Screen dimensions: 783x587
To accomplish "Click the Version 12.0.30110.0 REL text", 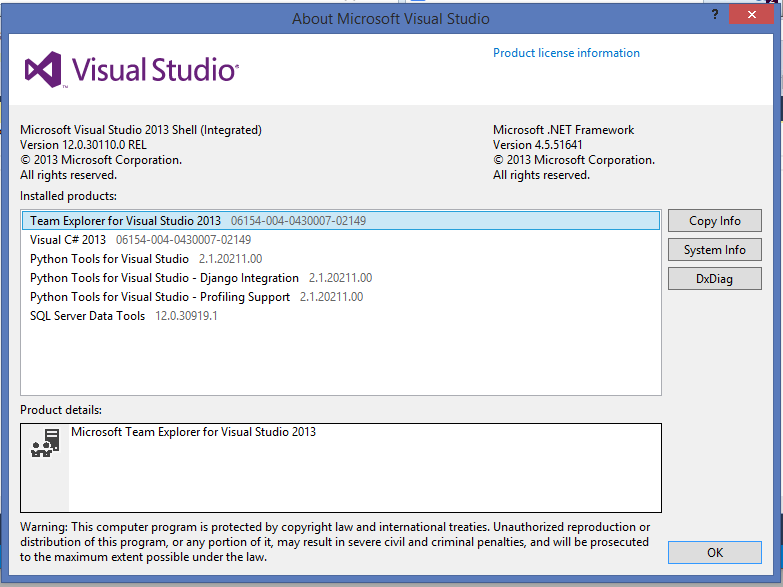I will point(83,145).
